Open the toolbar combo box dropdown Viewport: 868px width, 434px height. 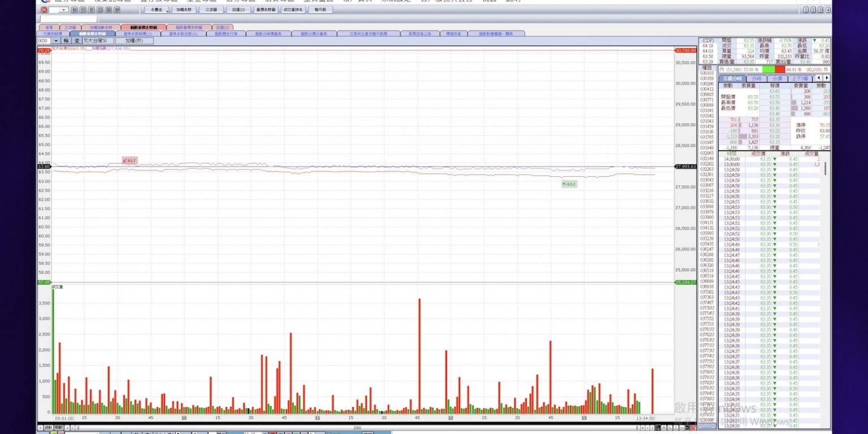point(63,10)
